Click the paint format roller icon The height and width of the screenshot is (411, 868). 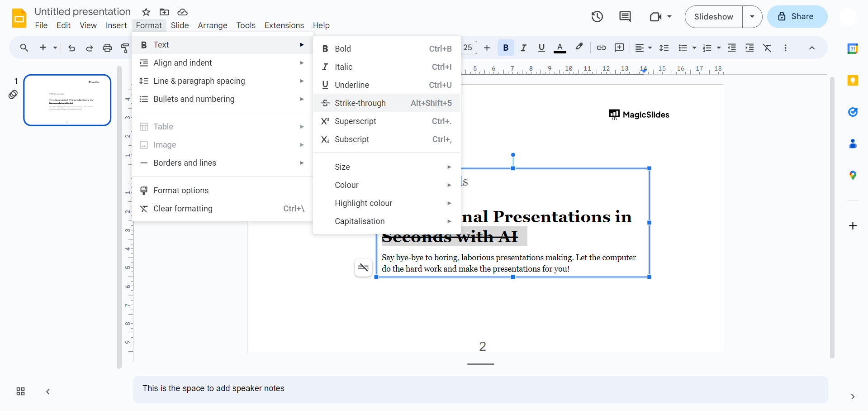coord(125,48)
